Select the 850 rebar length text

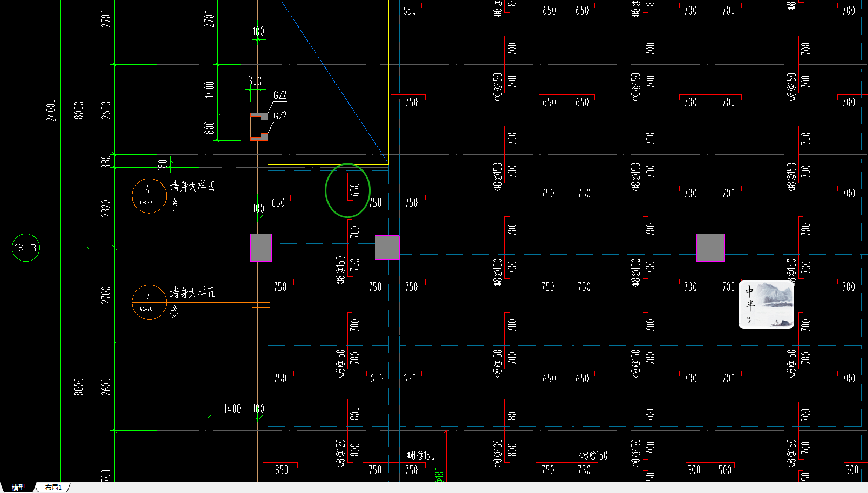click(x=282, y=470)
